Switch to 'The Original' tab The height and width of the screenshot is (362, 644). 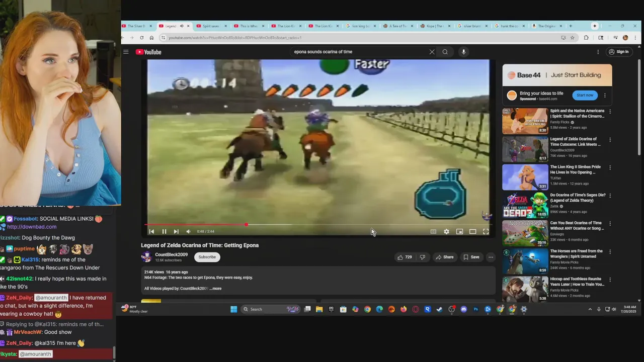coord(547,26)
